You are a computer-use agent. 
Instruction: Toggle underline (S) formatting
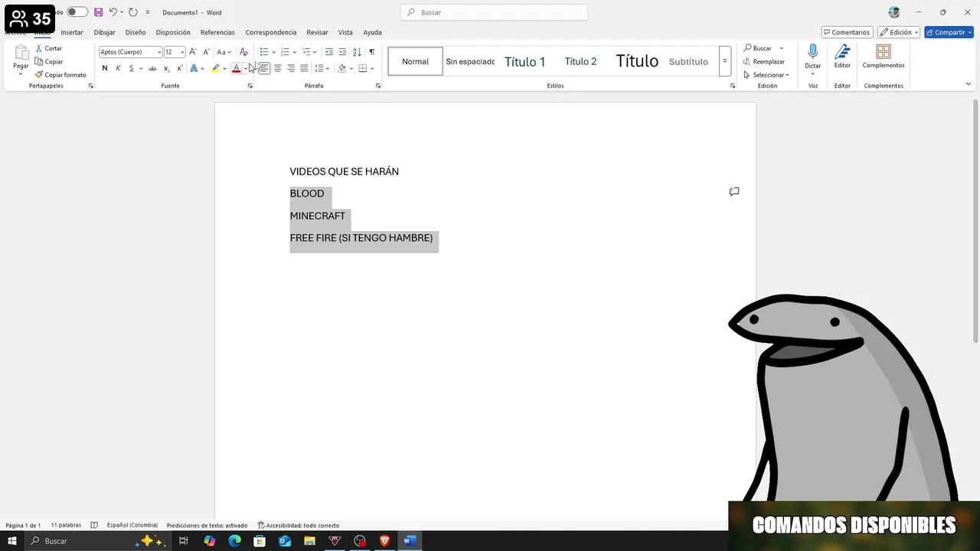pyautogui.click(x=131, y=68)
